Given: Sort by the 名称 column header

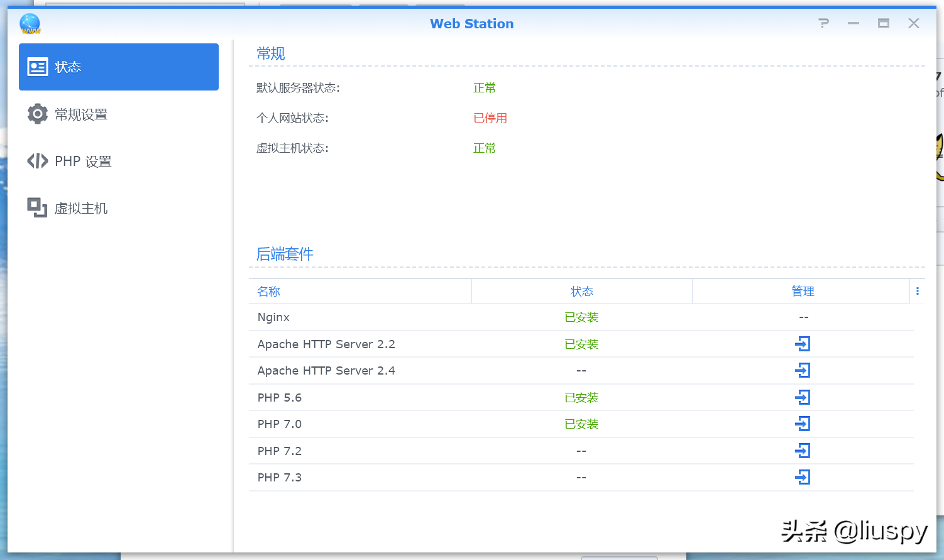Looking at the screenshot, I should coord(269,292).
